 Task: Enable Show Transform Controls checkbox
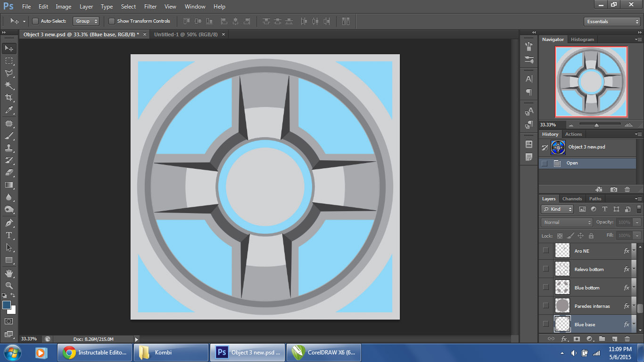pyautogui.click(x=112, y=21)
